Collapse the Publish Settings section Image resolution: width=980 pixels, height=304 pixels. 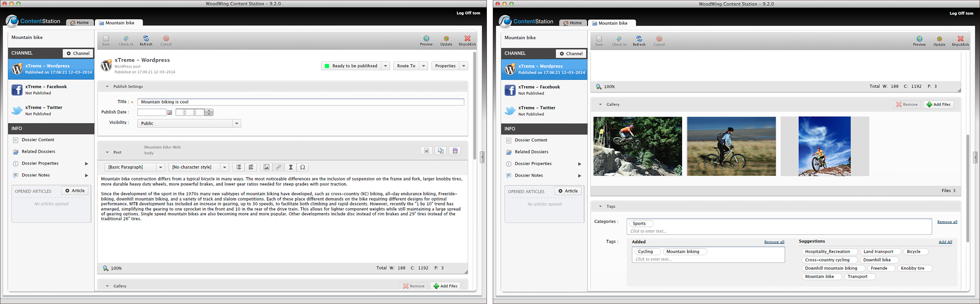tap(107, 86)
